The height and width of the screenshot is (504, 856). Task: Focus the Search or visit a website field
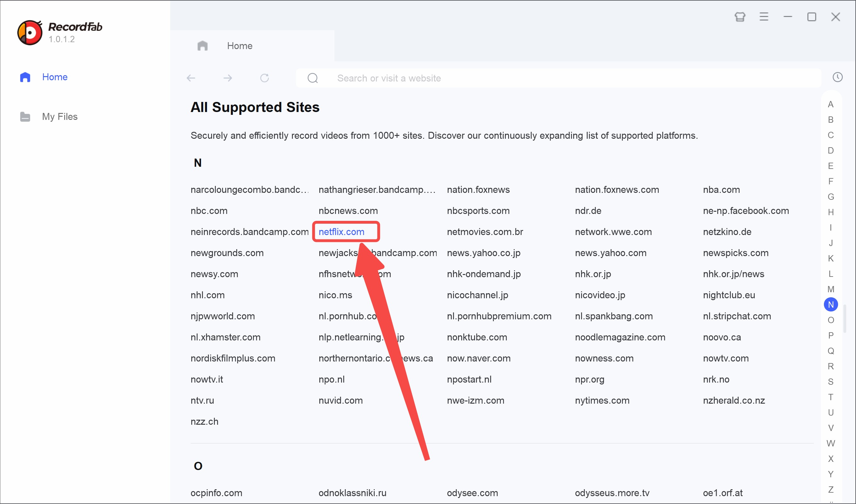tap(558, 78)
